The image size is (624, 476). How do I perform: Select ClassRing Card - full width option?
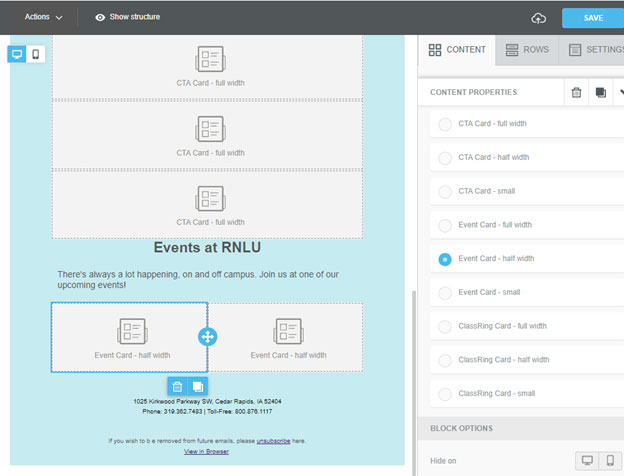pos(445,327)
